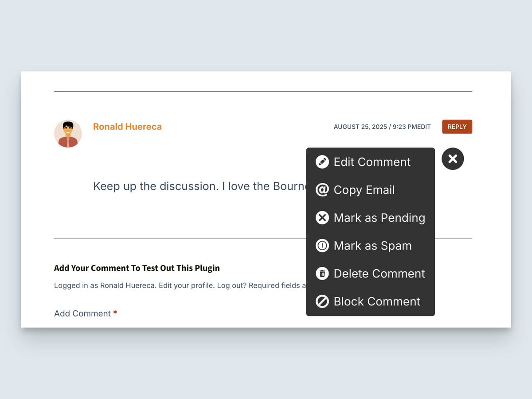This screenshot has height=399, width=532.
Task: Select Mark as Spam menu option
Action: pyautogui.click(x=373, y=245)
